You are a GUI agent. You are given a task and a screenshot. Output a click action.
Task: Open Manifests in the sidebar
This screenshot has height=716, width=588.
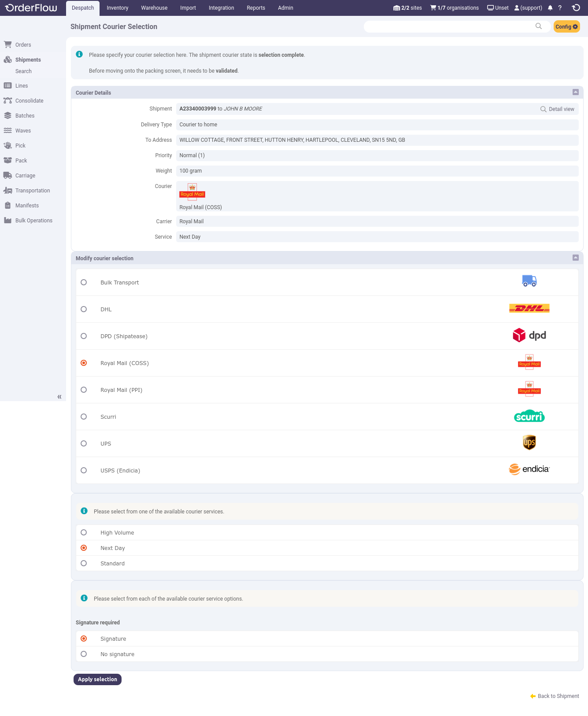[27, 206]
